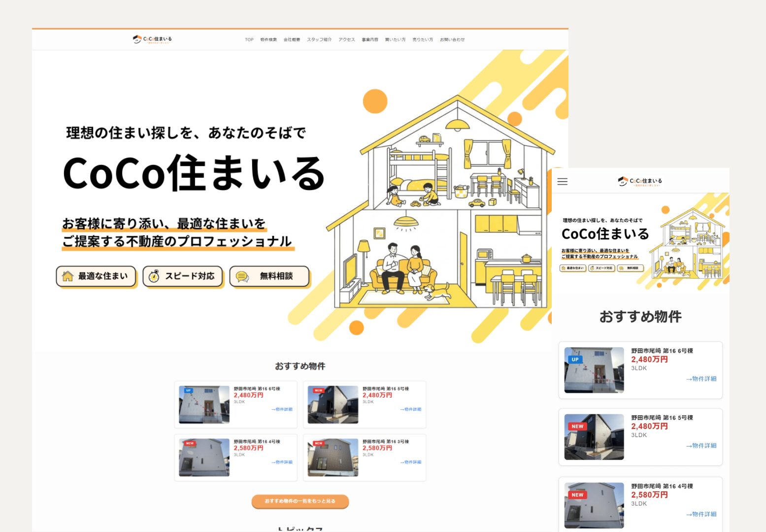The height and width of the screenshot is (532, 766).
Task: Click the UP badge on the first property card
Action: click(x=188, y=391)
